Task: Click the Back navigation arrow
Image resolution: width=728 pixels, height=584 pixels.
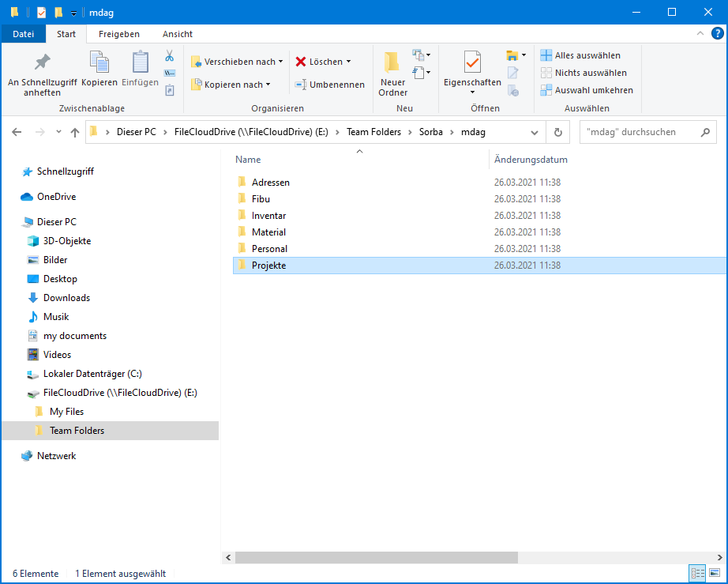Action: click(17, 133)
